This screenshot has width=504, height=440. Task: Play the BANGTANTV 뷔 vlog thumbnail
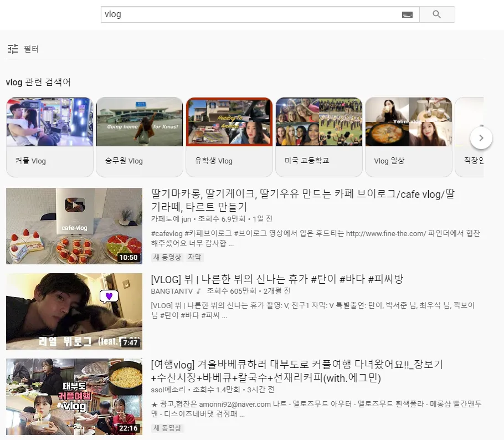pos(74,311)
